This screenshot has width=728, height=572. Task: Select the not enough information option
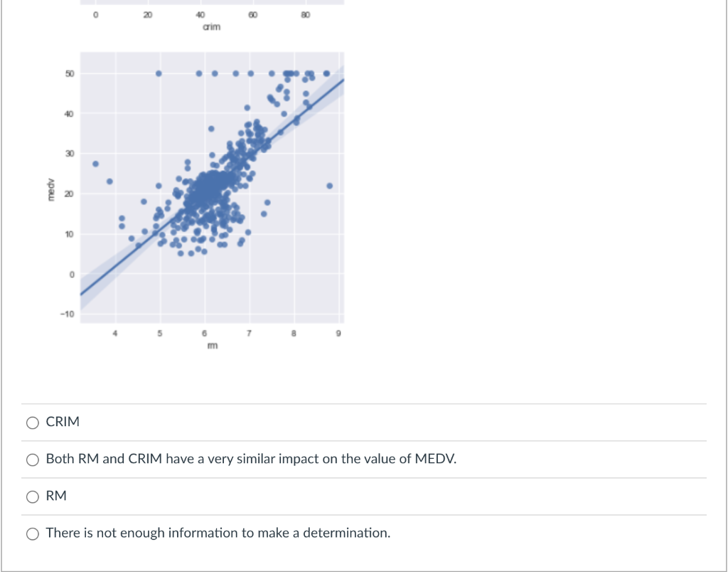[32, 533]
